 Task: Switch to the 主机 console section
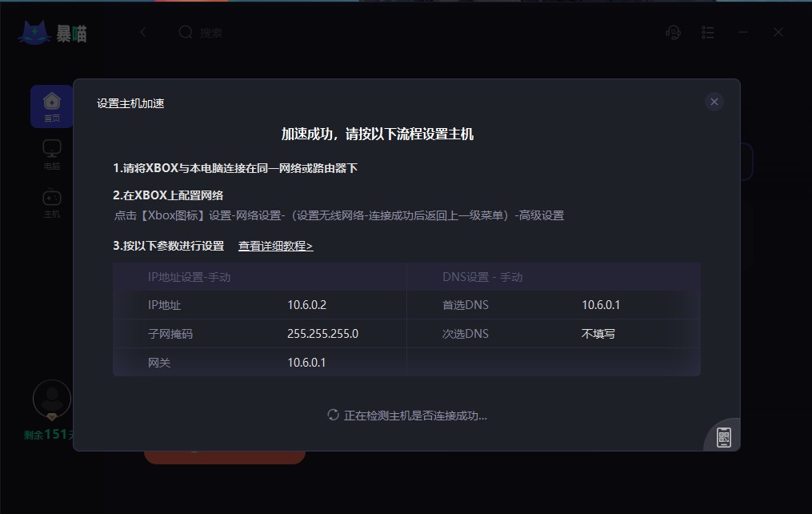tap(52, 203)
